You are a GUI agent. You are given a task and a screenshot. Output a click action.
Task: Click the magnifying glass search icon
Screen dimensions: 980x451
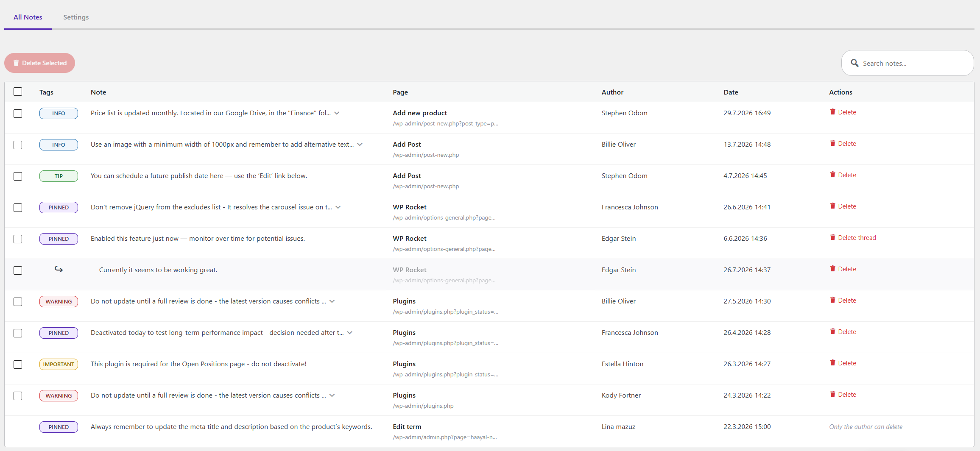point(855,63)
